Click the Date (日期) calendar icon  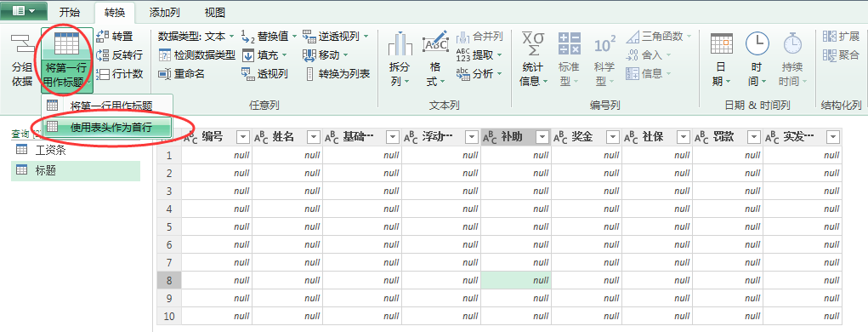[721, 43]
